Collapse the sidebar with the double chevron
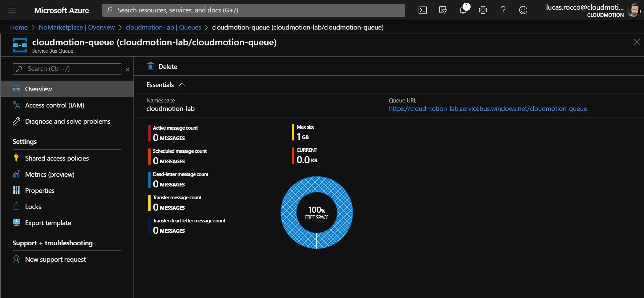Image resolution: width=644 pixels, height=298 pixels. [127, 70]
